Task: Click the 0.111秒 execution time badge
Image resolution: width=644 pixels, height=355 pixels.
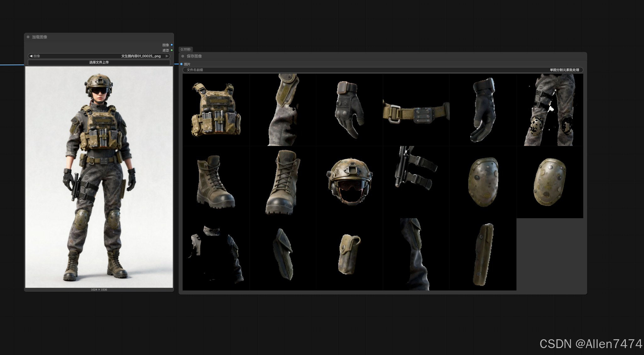Action: (186, 49)
